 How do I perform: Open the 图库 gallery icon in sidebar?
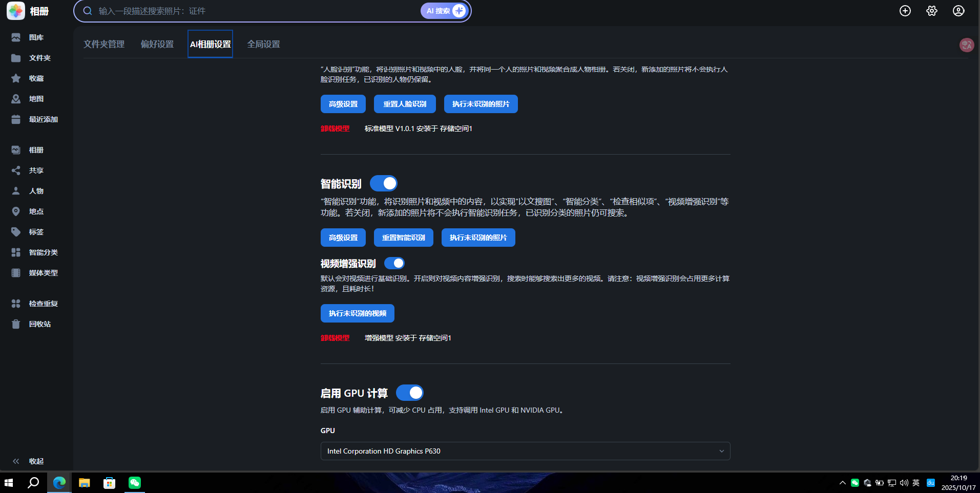[x=16, y=37]
